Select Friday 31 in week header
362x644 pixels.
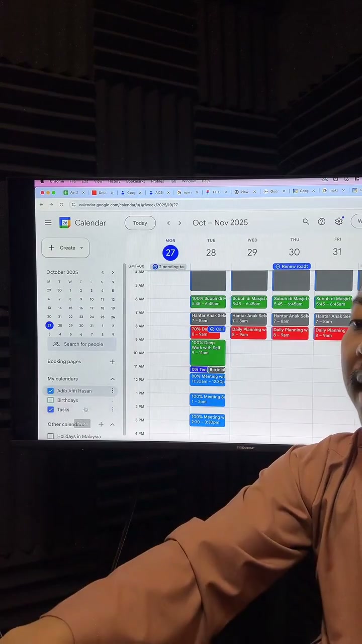[x=337, y=252]
